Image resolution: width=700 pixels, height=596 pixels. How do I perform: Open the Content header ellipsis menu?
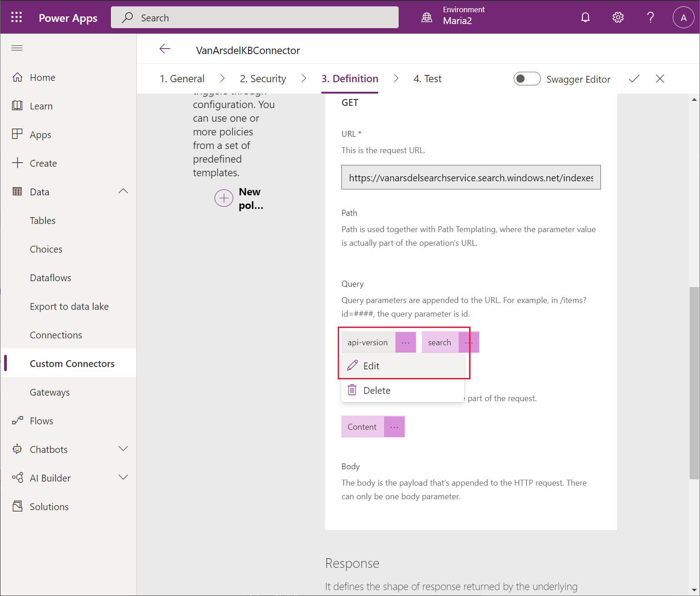coord(394,427)
